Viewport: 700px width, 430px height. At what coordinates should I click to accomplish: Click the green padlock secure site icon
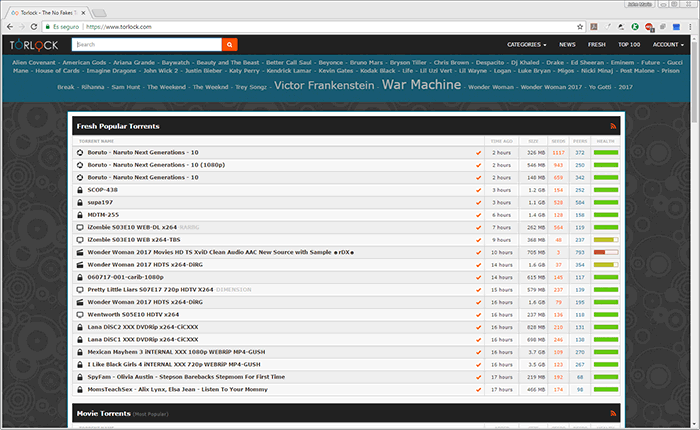[x=47, y=27]
